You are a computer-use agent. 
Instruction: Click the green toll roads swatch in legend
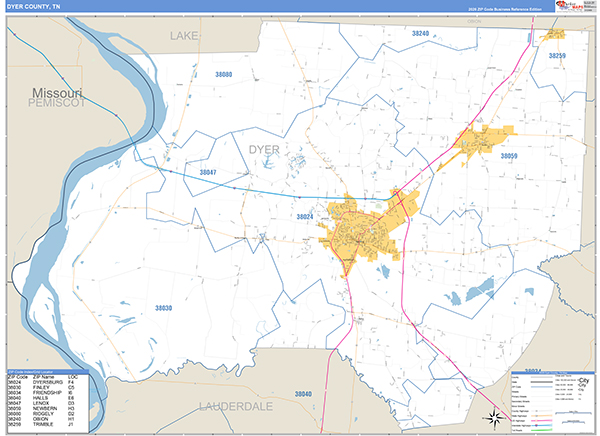541,430
